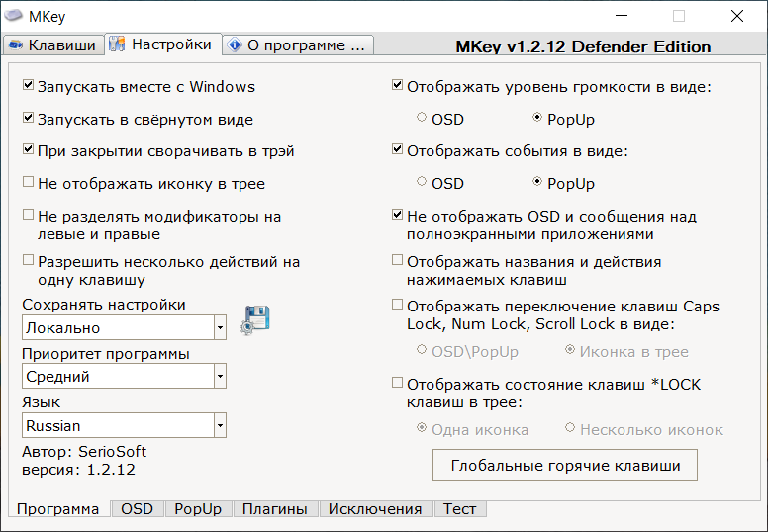This screenshot has width=768, height=532.
Task: Toggle Отображать уровень громкости в виде checkbox
Action: (x=397, y=85)
